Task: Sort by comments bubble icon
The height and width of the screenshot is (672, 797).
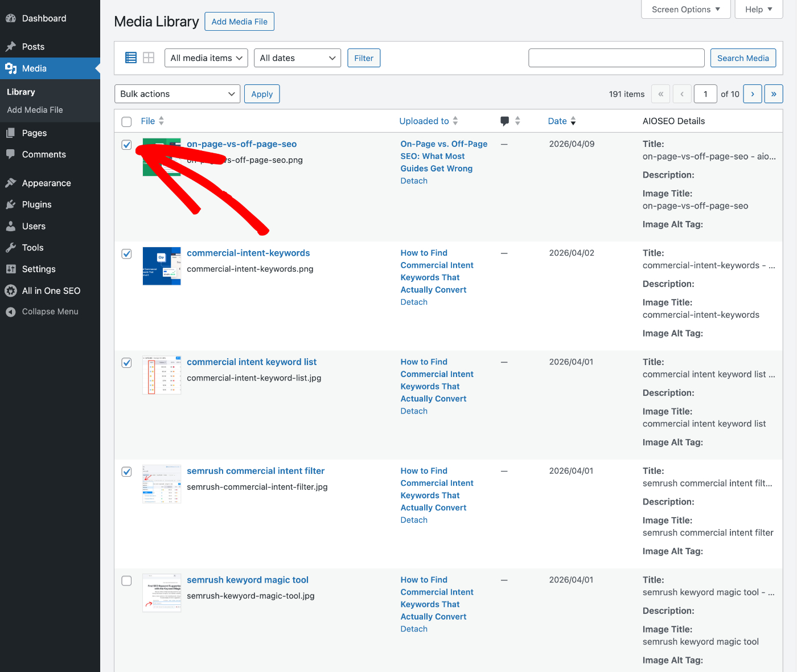Action: pos(505,121)
